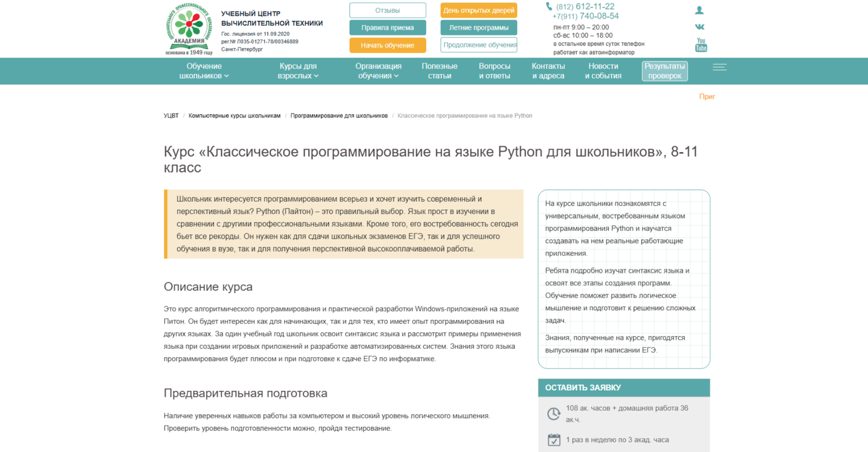Expand the 'Курсы для взрослых' dropdown menu

(x=298, y=71)
